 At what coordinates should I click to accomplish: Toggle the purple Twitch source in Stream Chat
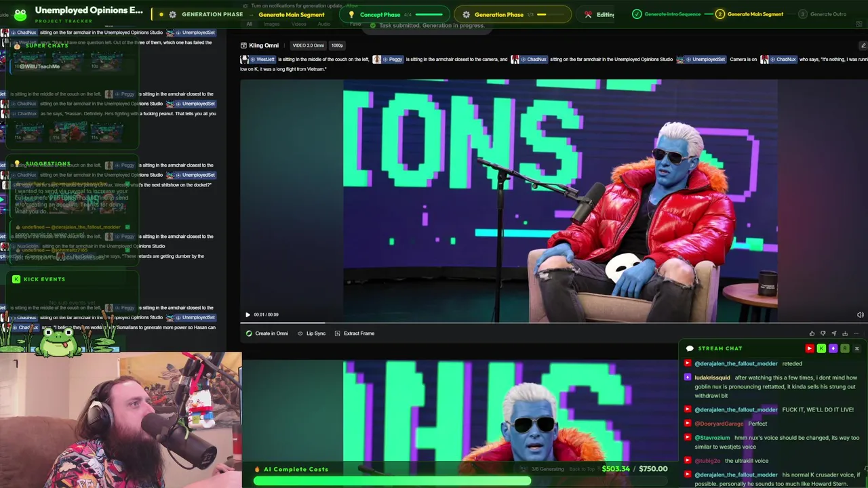(833, 348)
